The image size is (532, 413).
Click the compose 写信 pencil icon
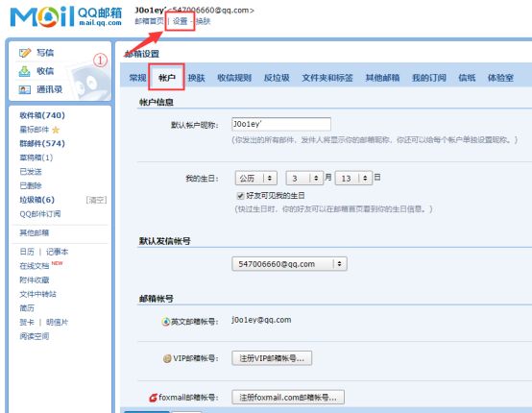tap(25, 53)
